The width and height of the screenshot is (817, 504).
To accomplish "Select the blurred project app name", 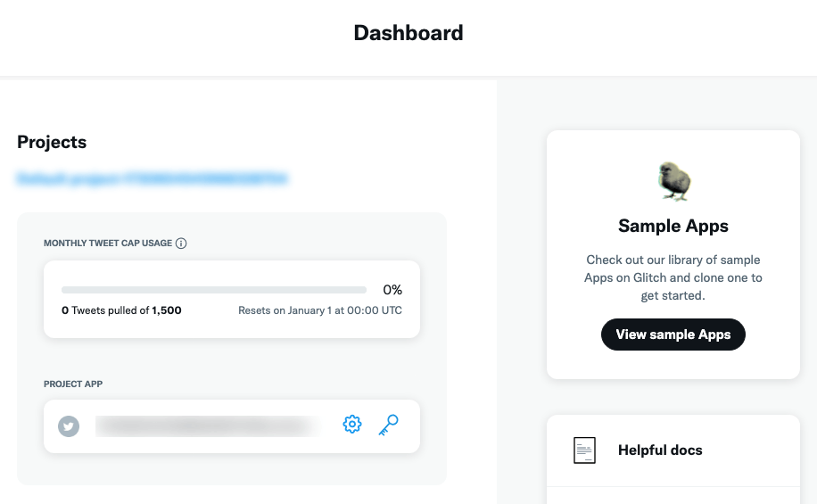I will [x=207, y=426].
